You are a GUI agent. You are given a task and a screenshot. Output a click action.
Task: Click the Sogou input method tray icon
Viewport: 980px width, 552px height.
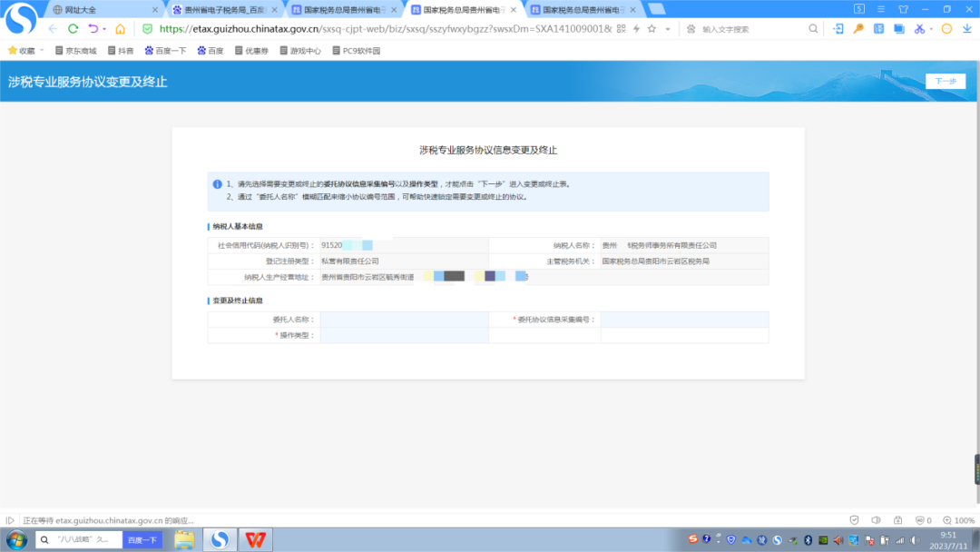[x=692, y=539]
